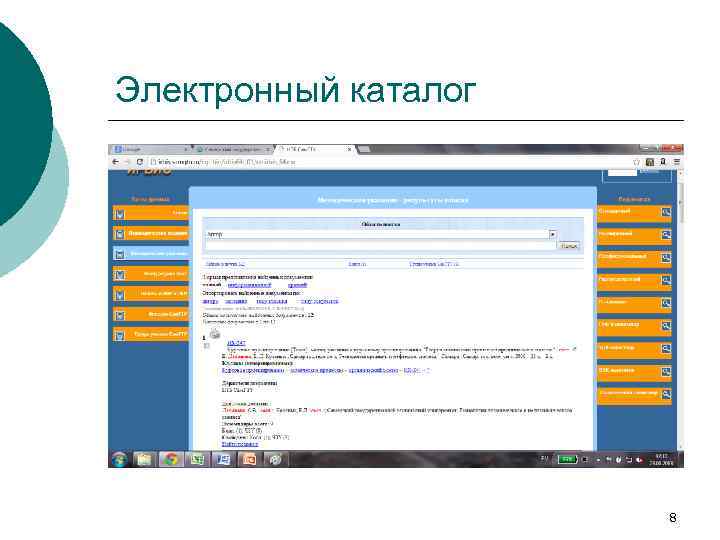Click the magnifier icon on Тематический навигатор
The image size is (720, 540).
pyautogui.click(x=666, y=394)
